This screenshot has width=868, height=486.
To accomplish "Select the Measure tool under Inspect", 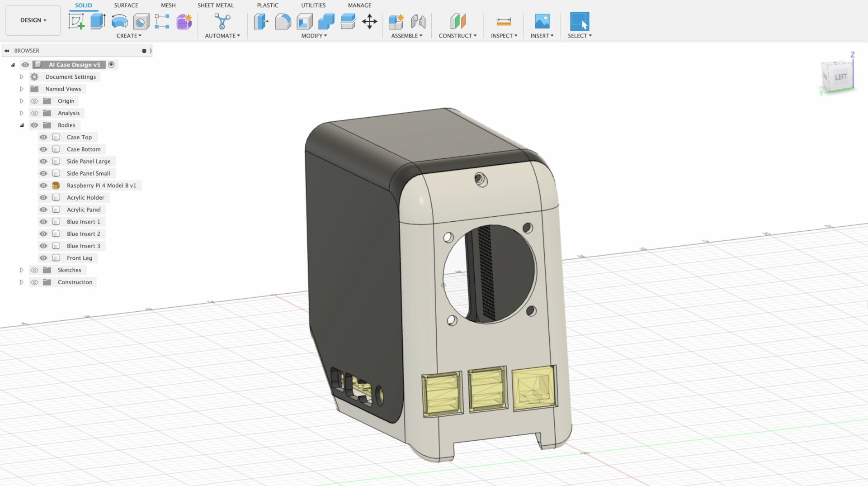I will 503,21.
